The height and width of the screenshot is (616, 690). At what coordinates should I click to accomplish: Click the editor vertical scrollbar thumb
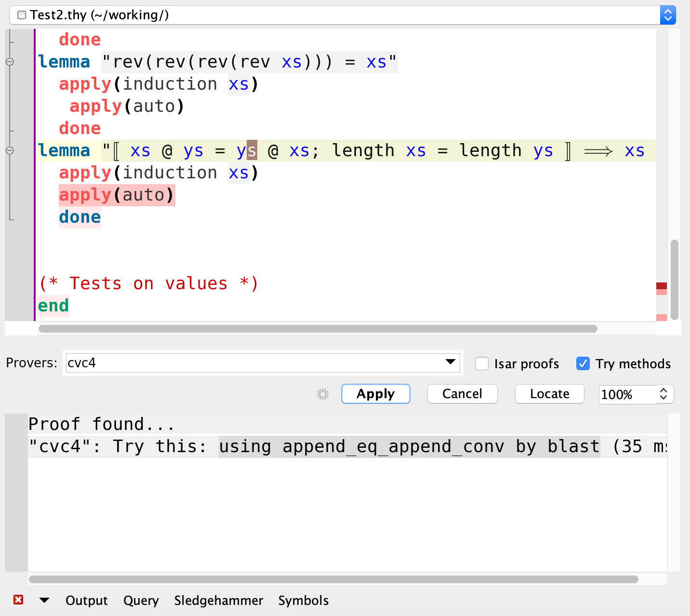tap(675, 280)
